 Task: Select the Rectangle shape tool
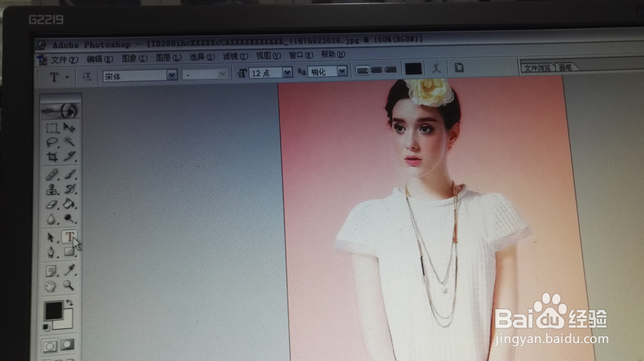coord(69,251)
